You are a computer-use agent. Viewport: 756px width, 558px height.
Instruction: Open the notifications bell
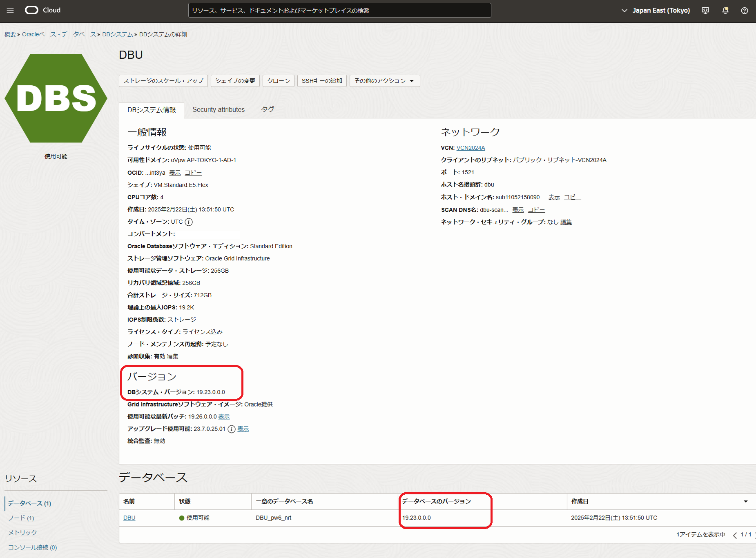[725, 11]
